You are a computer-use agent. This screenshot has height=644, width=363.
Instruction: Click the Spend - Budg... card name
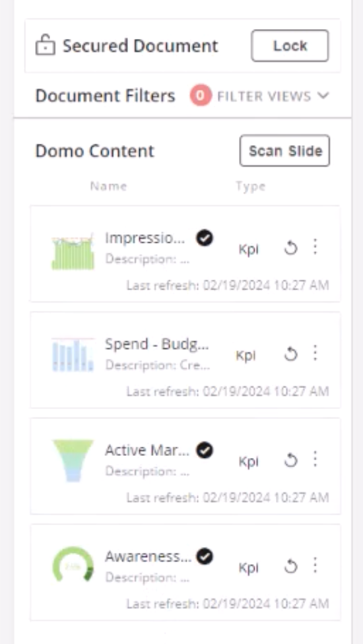pos(157,344)
